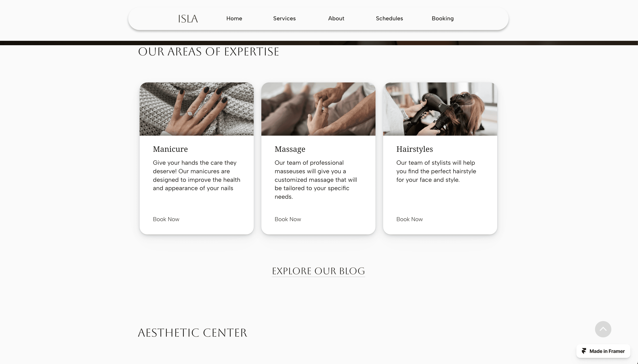Viewport: 638px width, 364px height.
Task: Open the Schedules menu link
Action: [389, 18]
